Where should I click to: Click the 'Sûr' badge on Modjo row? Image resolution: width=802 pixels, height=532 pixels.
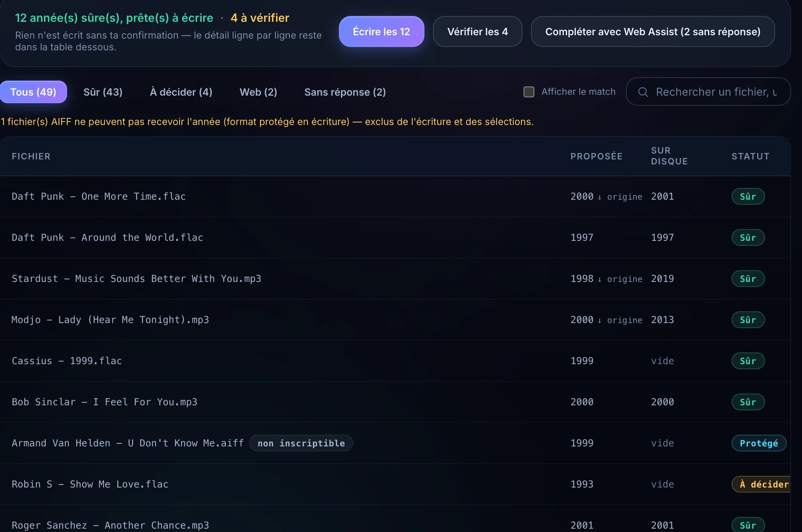pyautogui.click(x=748, y=320)
